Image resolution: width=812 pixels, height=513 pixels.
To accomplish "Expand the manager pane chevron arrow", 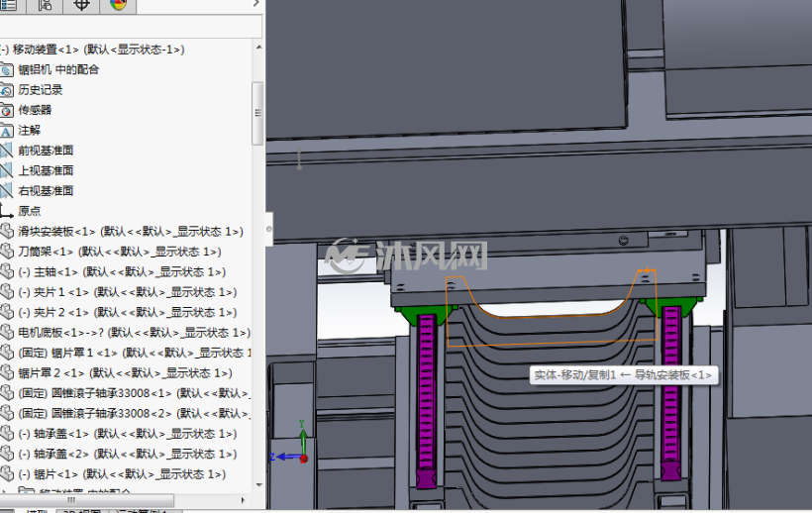I will [x=255, y=4].
